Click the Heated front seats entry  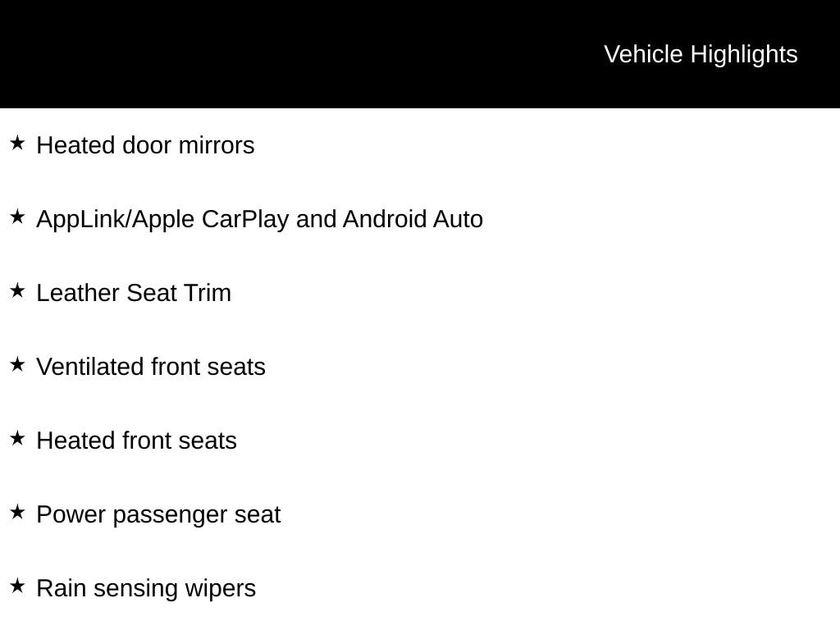pos(136,441)
